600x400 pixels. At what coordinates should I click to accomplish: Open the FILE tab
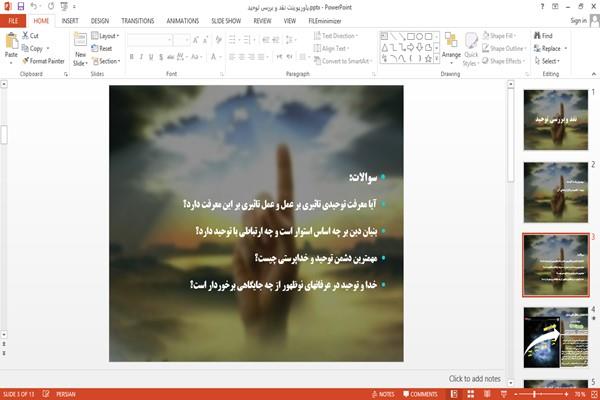(13, 21)
